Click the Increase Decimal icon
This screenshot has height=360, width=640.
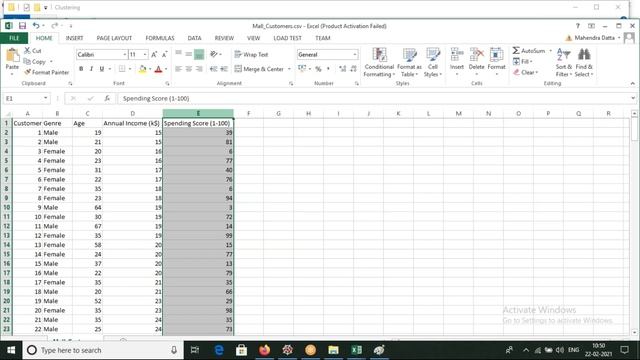(342, 69)
